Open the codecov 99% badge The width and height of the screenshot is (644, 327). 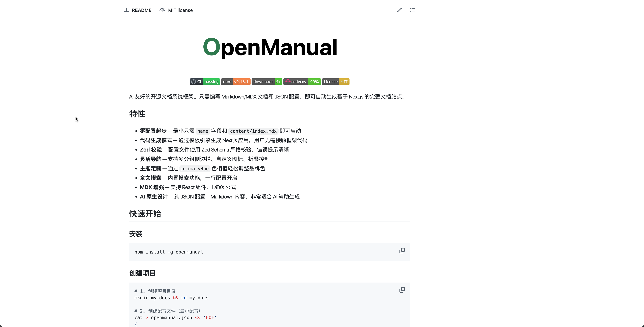[x=302, y=82]
